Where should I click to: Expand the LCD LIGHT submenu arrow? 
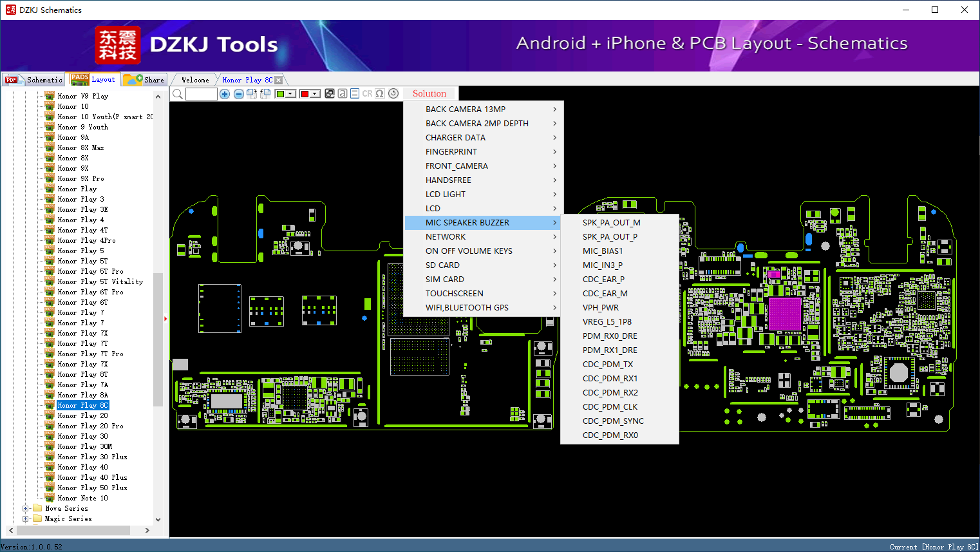pos(554,194)
